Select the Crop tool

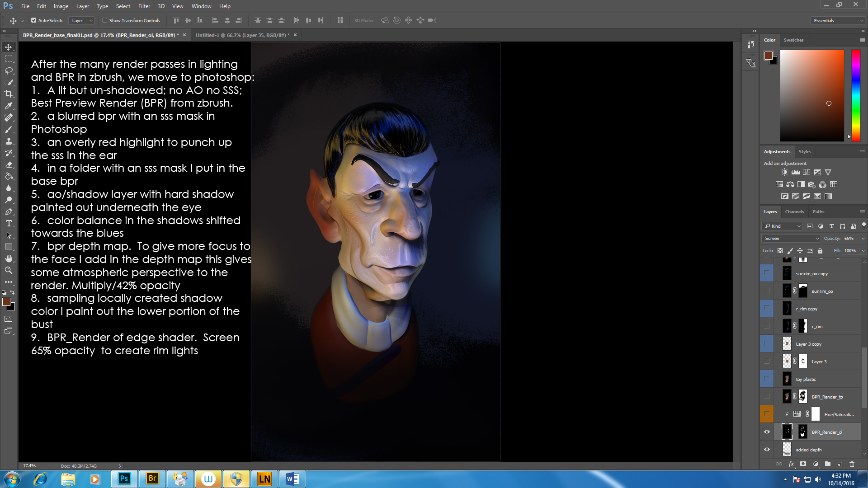tap(9, 94)
